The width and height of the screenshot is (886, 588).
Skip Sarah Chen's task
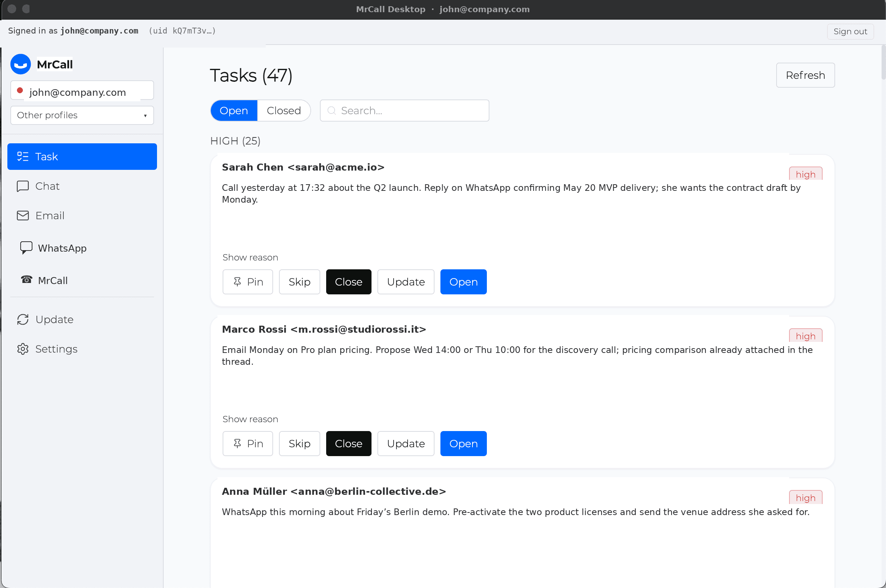tap(299, 281)
